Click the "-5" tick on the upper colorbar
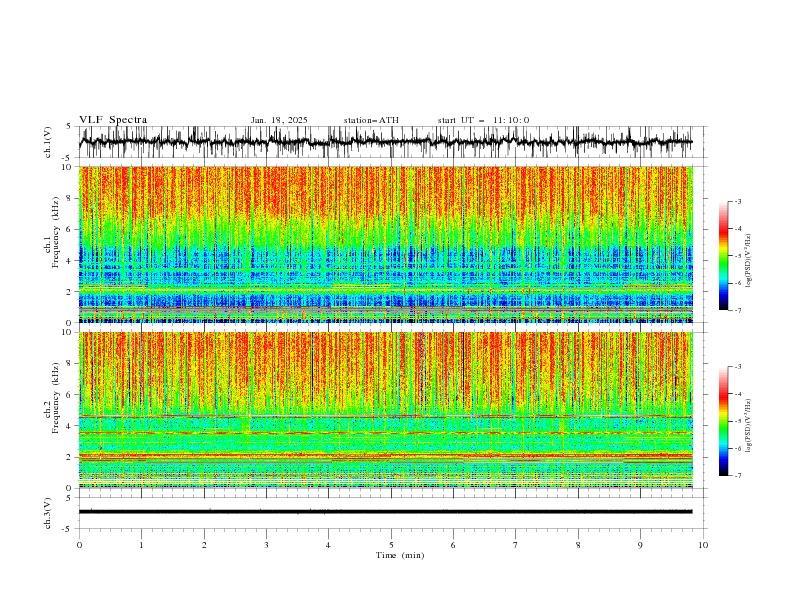 click(x=738, y=256)
